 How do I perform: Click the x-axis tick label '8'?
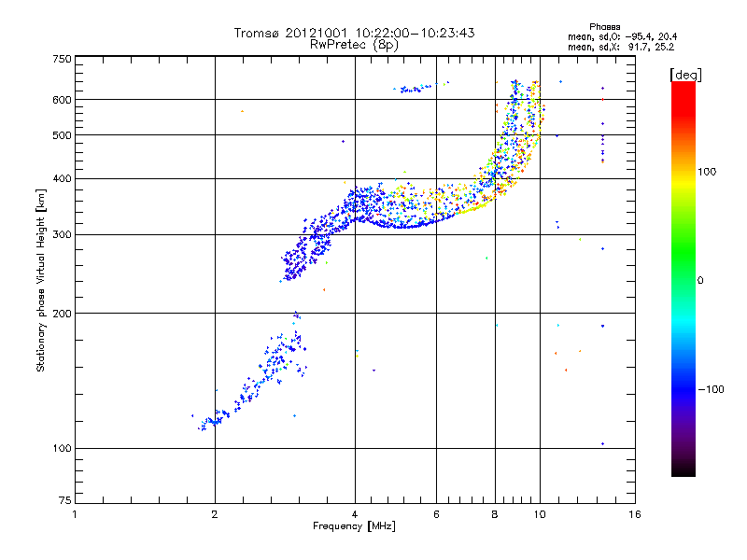[495, 514]
